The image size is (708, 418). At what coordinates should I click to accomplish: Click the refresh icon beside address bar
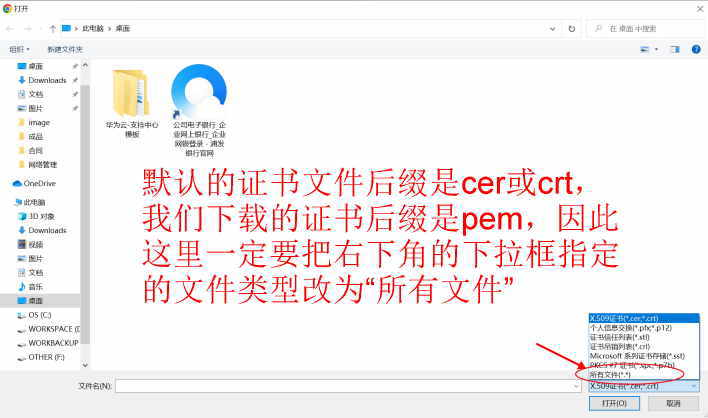572,29
